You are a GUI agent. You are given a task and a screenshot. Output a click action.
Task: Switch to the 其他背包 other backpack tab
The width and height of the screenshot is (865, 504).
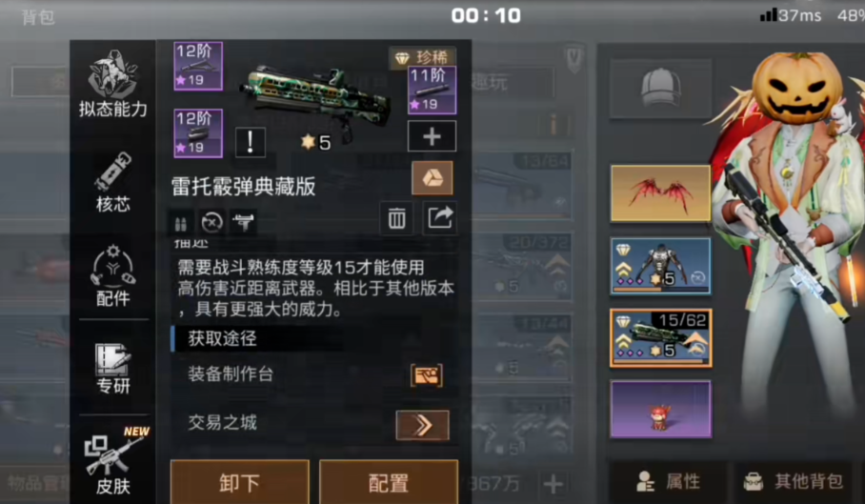(795, 481)
